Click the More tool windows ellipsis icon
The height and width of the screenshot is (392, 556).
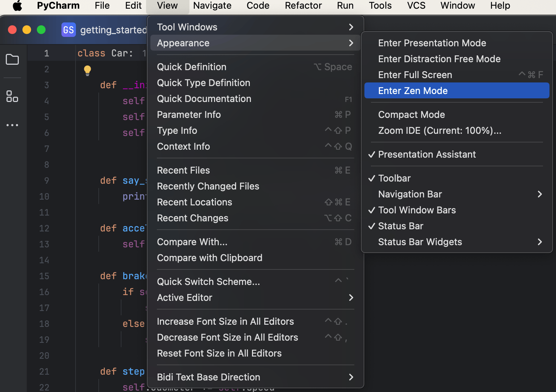click(x=12, y=125)
